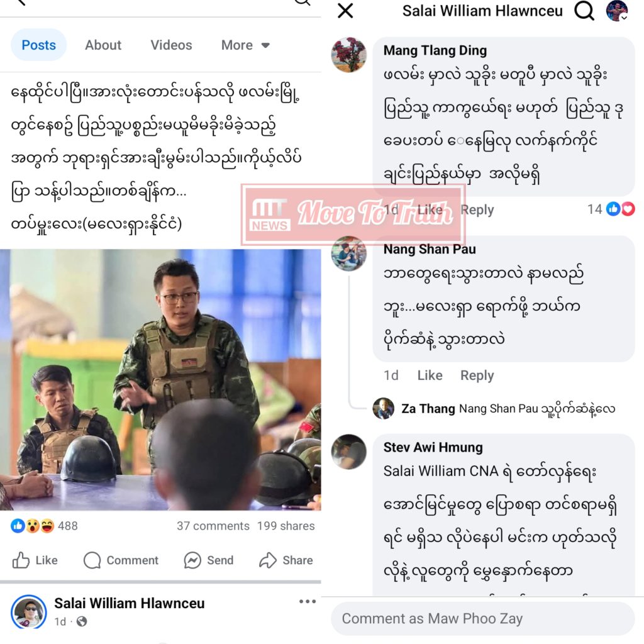Tap the Share arrow icon

(x=268, y=560)
